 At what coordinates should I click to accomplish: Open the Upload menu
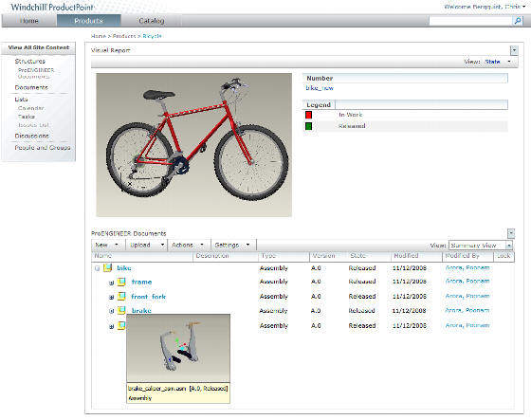147,245
